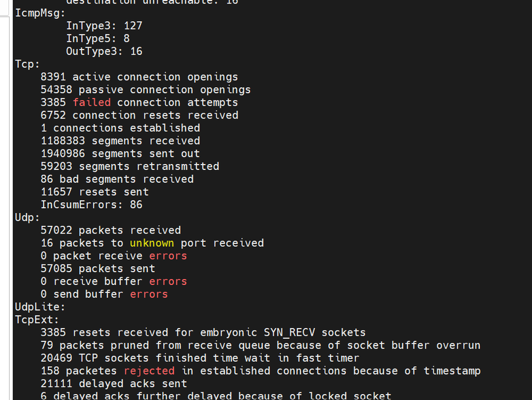Click the "IcmpMsg:" section header
532x400 pixels.
coord(41,13)
